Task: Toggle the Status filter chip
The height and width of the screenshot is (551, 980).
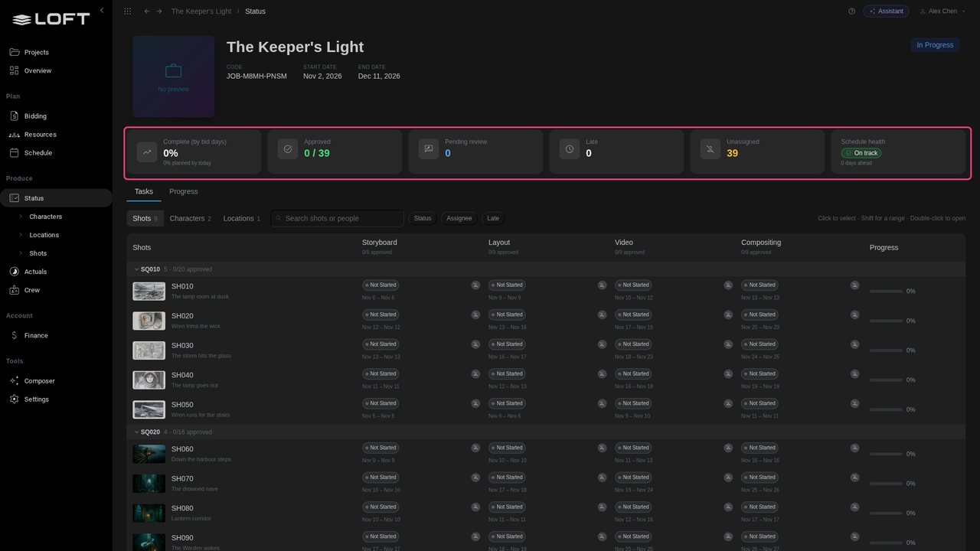Action: pos(423,218)
